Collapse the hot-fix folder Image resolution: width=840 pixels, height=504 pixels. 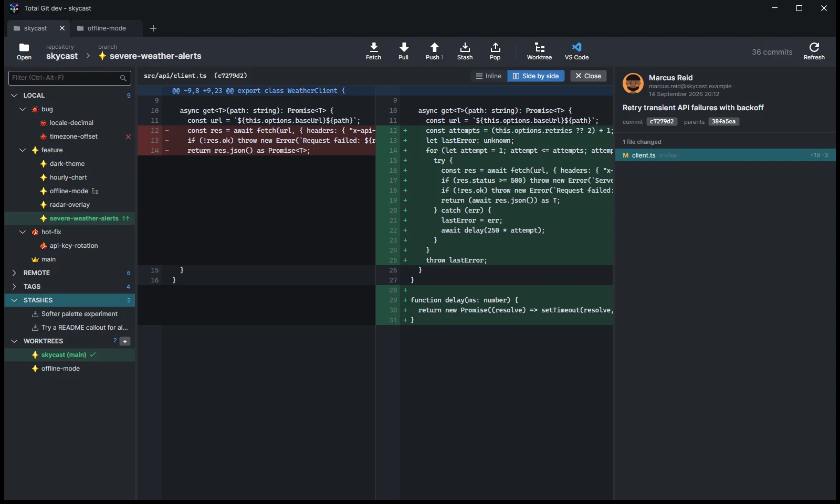[23, 232]
